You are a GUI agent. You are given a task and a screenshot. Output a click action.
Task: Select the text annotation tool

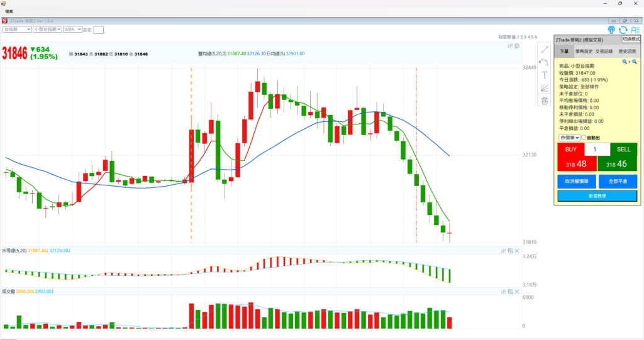pyautogui.click(x=545, y=75)
